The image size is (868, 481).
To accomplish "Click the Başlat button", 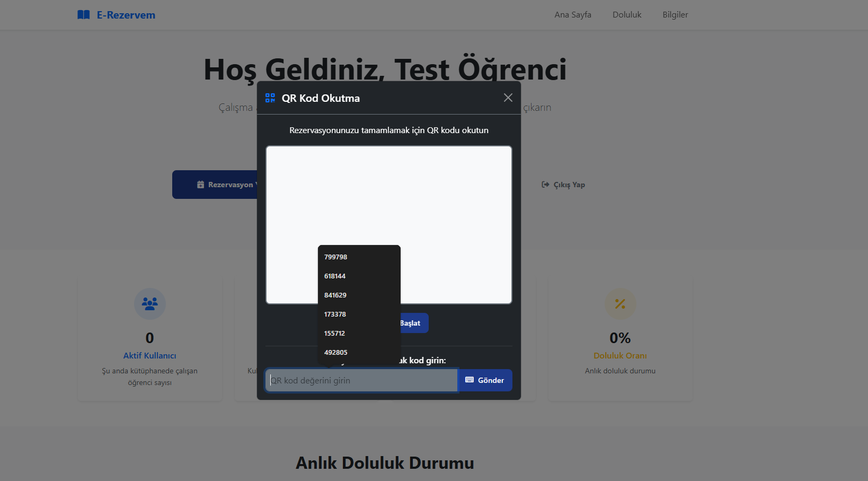I will tap(412, 322).
